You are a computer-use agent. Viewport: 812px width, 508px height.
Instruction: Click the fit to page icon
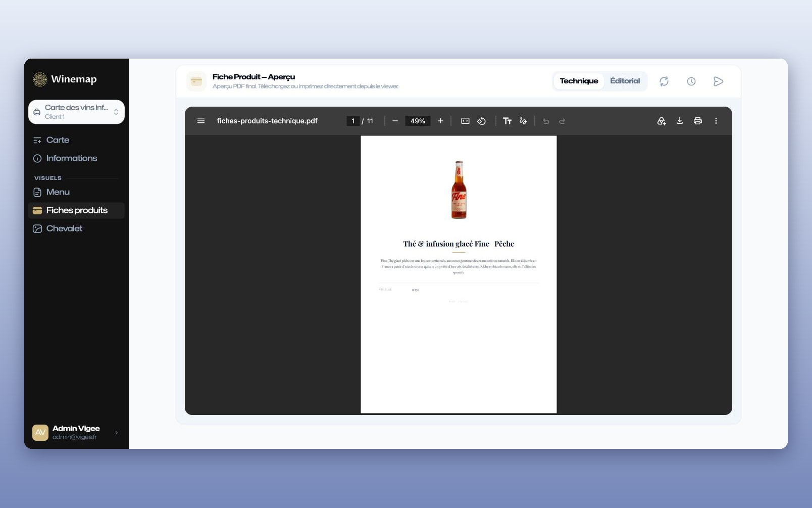click(465, 121)
